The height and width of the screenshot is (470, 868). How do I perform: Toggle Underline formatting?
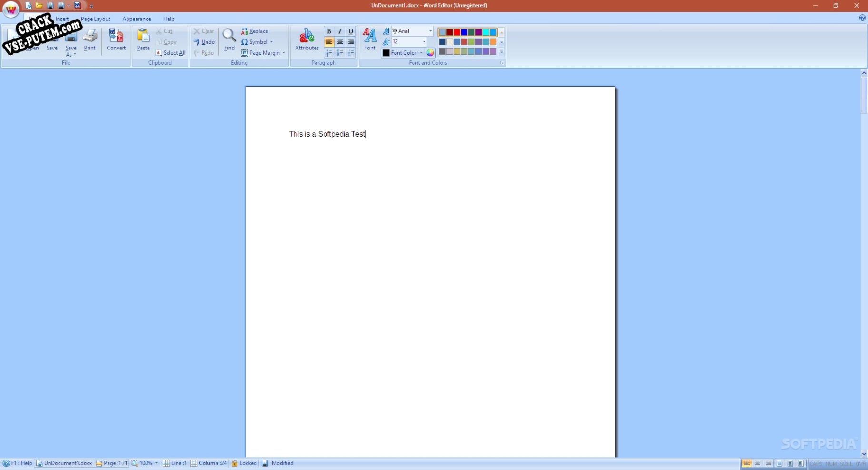point(351,31)
